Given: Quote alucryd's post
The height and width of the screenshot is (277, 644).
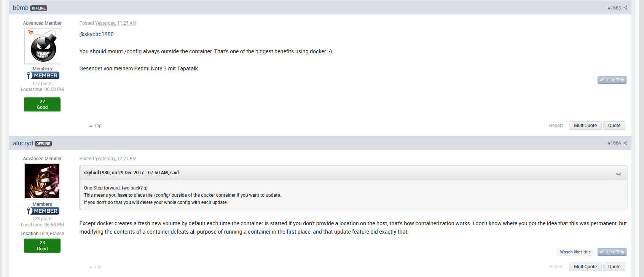Looking at the screenshot, I should (614, 267).
